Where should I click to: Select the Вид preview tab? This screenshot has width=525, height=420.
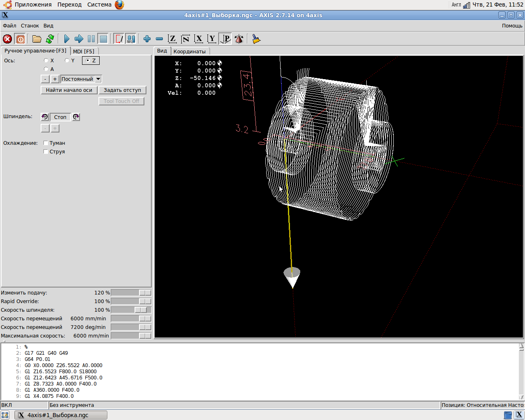[162, 51]
